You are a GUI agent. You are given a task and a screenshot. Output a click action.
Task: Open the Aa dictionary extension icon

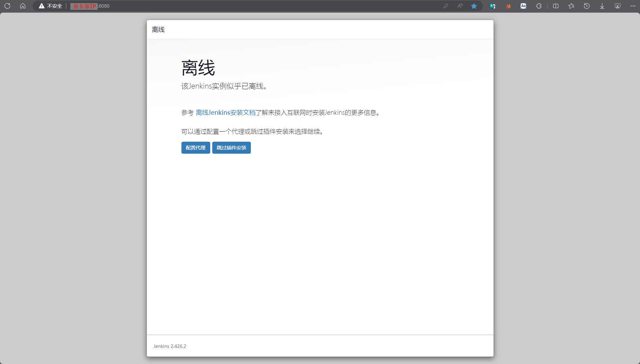[x=523, y=6]
